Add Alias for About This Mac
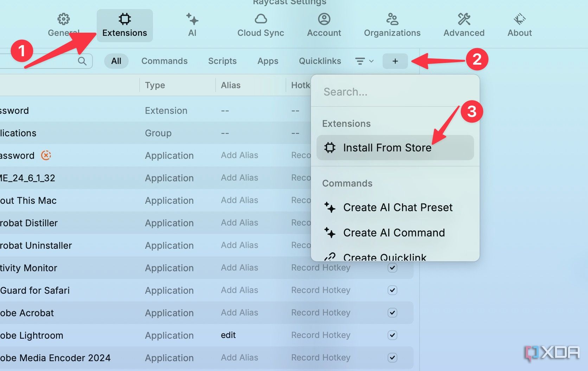This screenshot has width=588, height=371. pyautogui.click(x=239, y=200)
